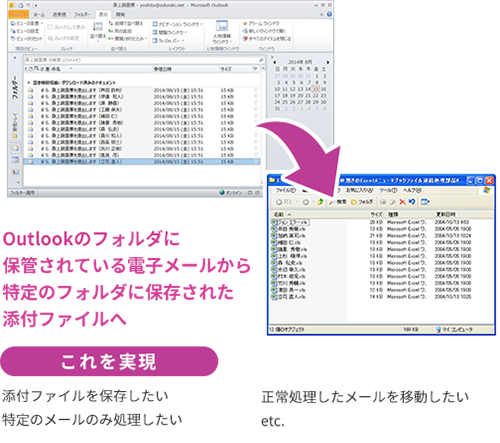
Task: Select the 表示 ribbon tab
Action: tap(103, 14)
